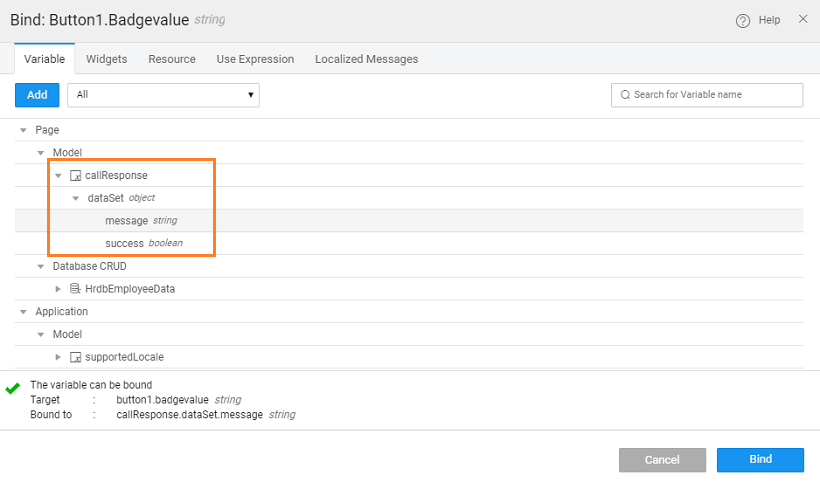Expand the HrdbEmployeeData node
This screenshot has height=489, width=820.
point(58,289)
